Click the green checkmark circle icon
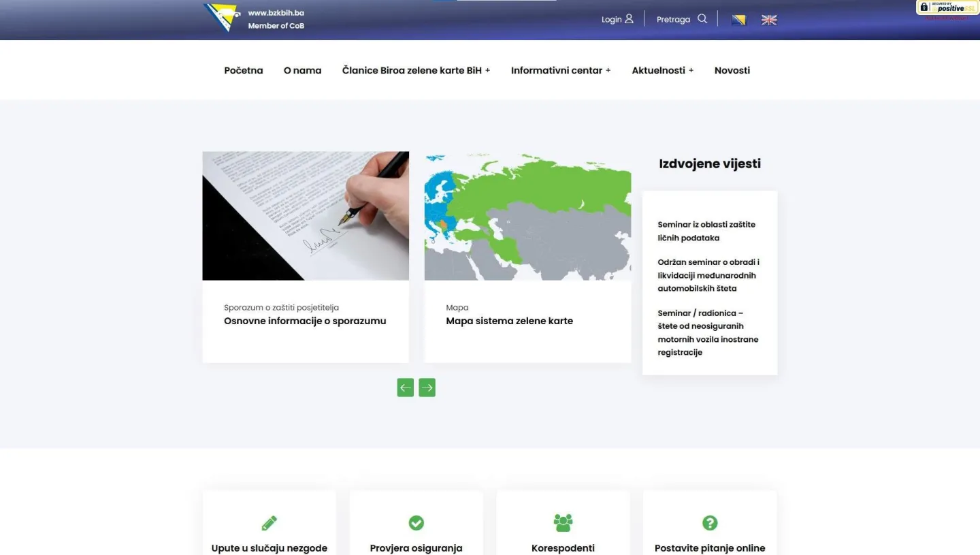Viewport: 980px width, 555px height. (416, 523)
